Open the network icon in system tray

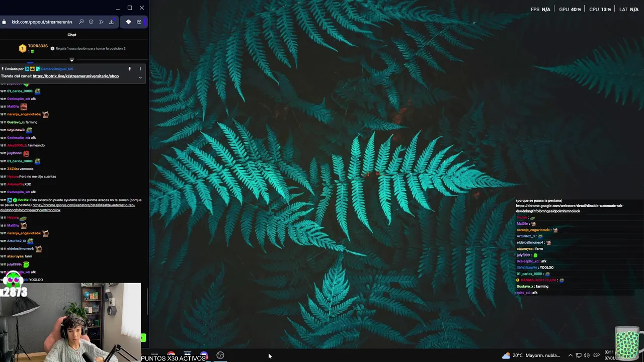pyautogui.click(x=579, y=355)
